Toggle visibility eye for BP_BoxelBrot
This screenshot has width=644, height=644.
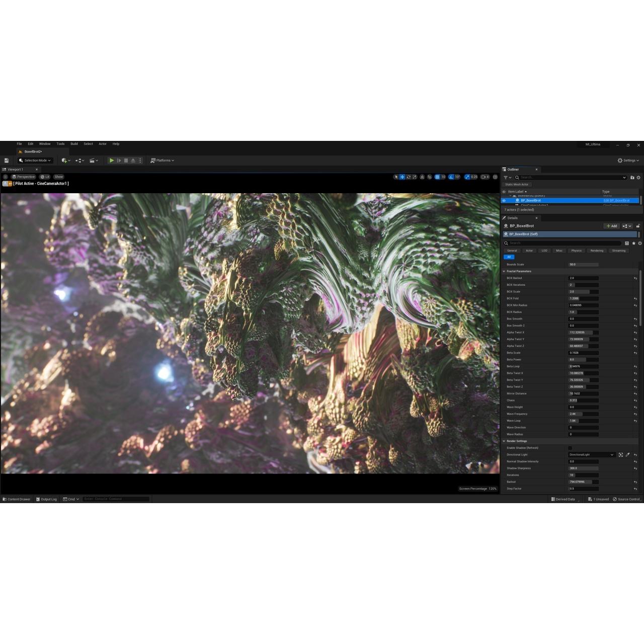pos(504,201)
